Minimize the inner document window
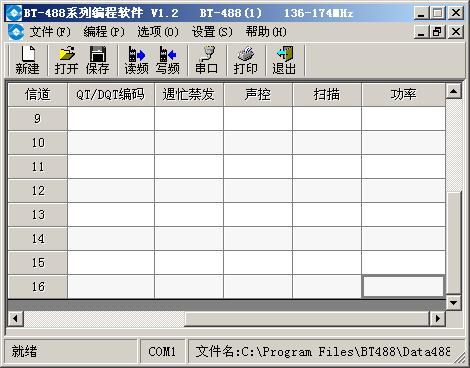Screen dimensions: 470x368 click(422, 32)
